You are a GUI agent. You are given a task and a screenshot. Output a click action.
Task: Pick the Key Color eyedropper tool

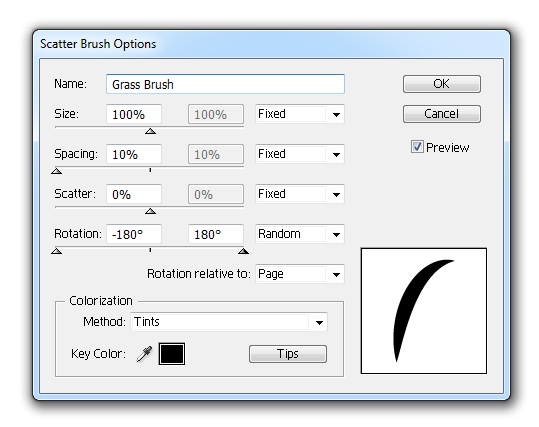coord(144,354)
